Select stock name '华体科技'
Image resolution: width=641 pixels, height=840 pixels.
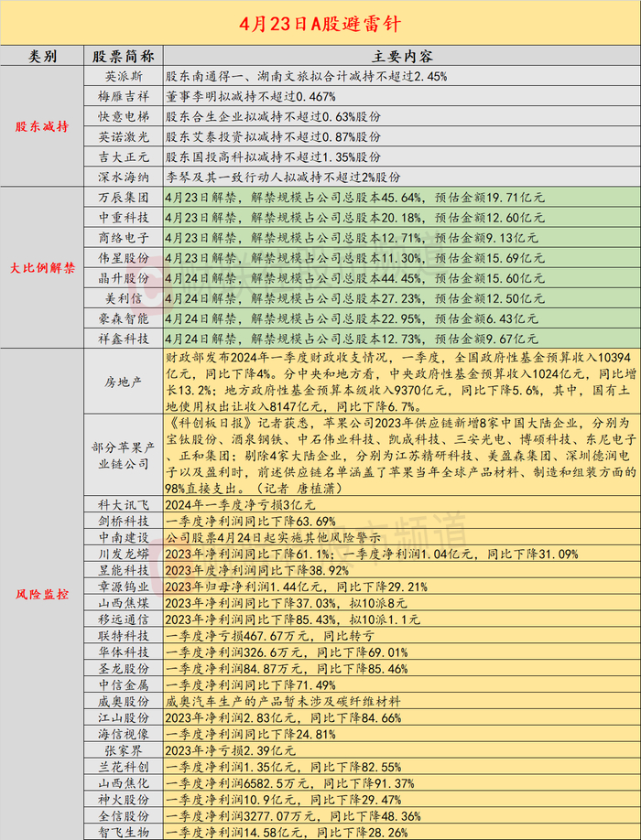(x=124, y=652)
